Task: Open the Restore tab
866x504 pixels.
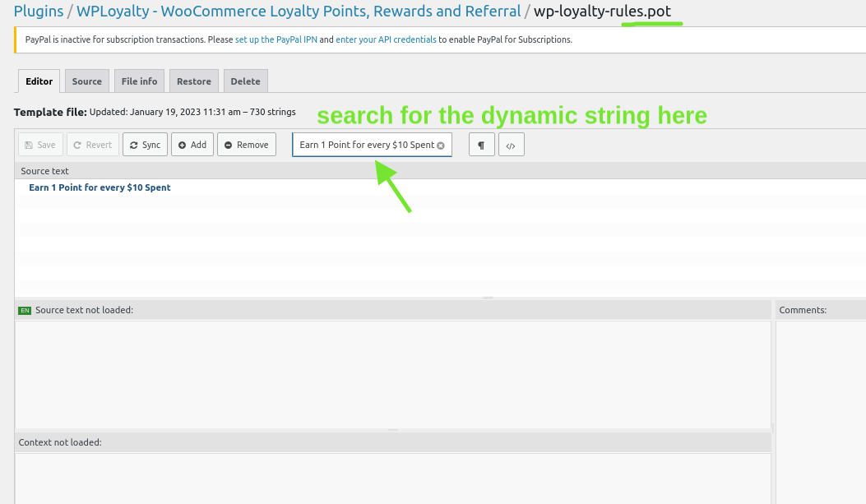Action: pos(194,81)
